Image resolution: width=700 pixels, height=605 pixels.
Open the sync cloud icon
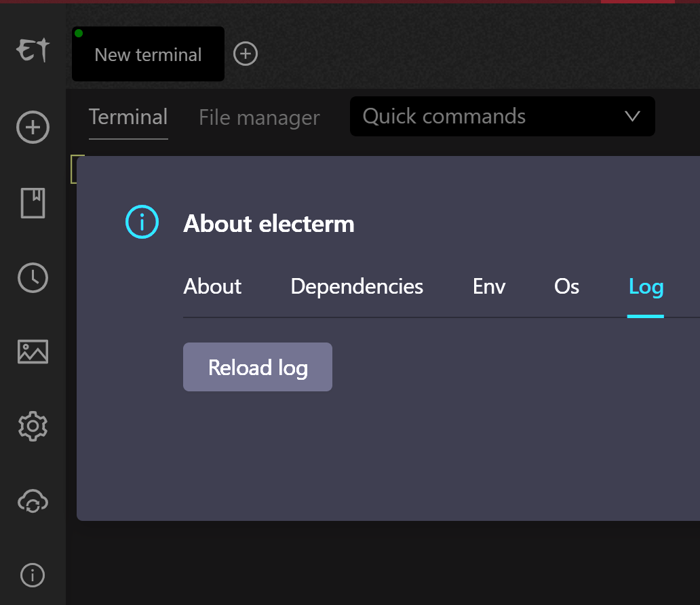[32, 501]
